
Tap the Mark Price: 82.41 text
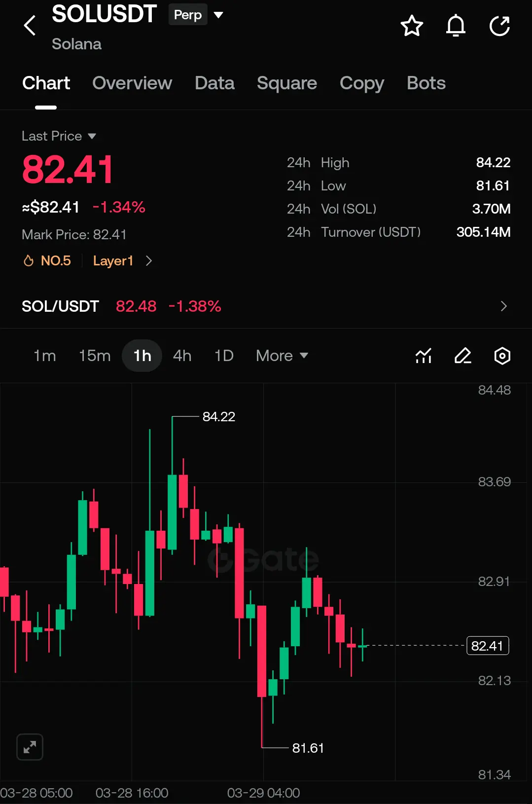click(74, 234)
